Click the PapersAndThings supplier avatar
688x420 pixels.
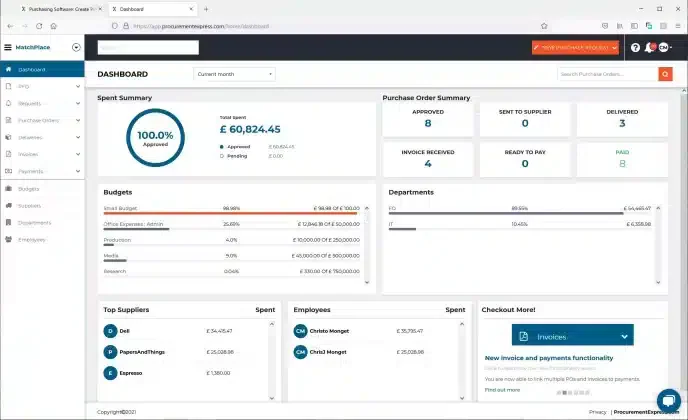(x=110, y=352)
